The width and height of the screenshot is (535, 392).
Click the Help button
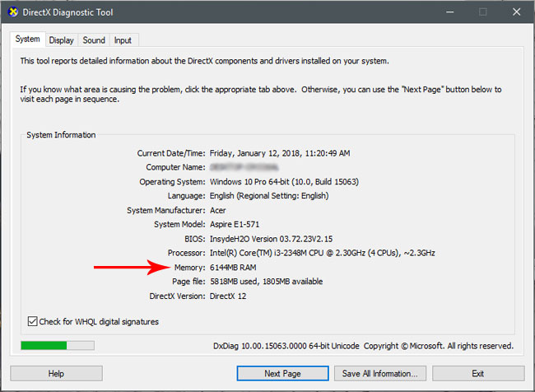coord(56,374)
